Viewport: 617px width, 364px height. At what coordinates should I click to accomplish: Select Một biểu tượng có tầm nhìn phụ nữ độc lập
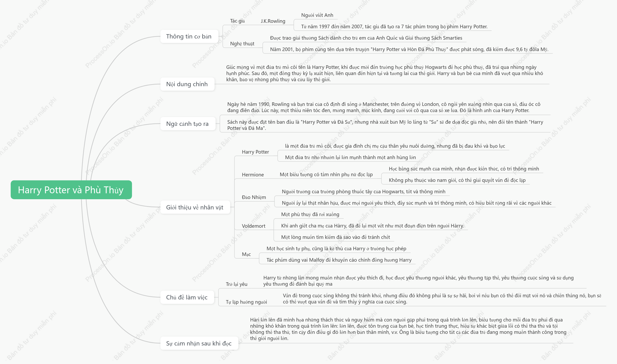click(x=326, y=174)
